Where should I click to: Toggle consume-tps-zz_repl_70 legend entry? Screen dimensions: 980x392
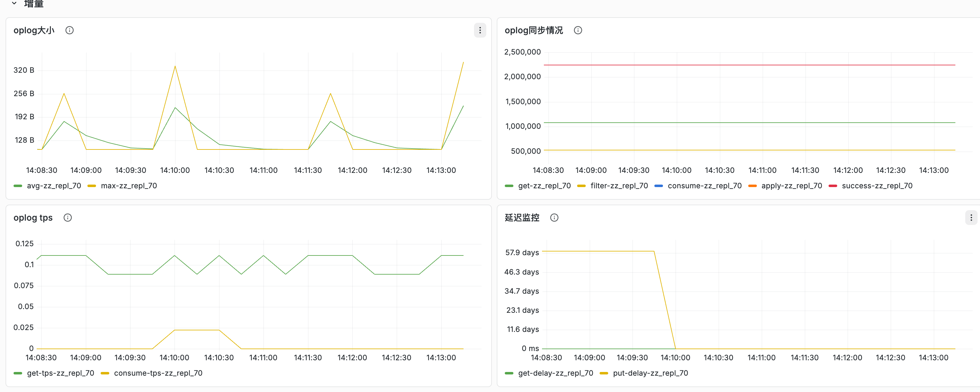tap(158, 373)
